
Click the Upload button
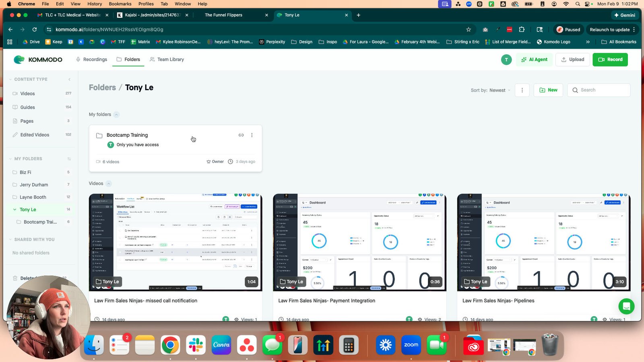point(573,60)
